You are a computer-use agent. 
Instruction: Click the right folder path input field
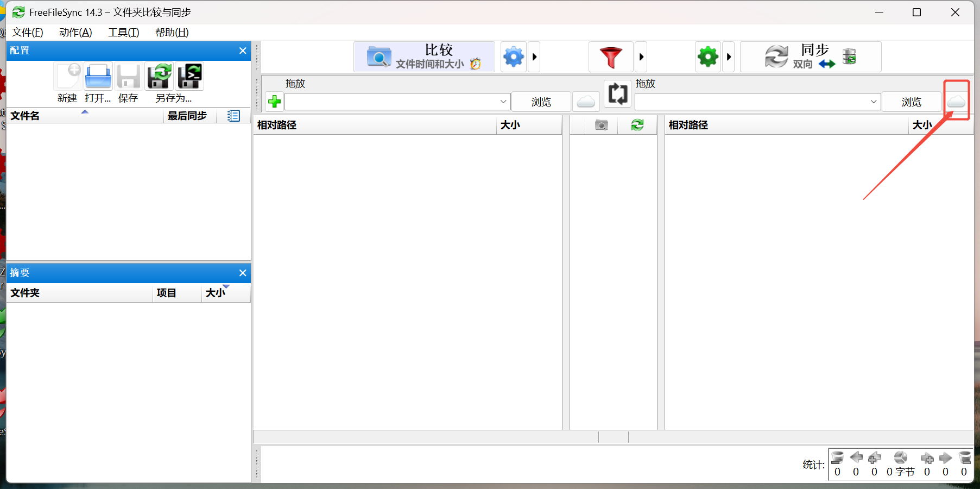(x=751, y=102)
